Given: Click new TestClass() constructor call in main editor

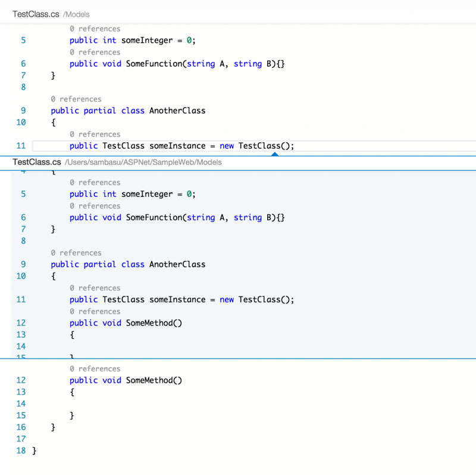Looking at the screenshot, I should coord(266,146).
